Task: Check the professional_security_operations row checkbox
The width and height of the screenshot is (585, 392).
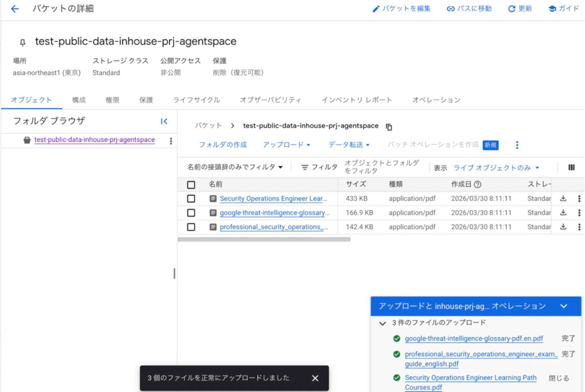Action: pos(191,227)
